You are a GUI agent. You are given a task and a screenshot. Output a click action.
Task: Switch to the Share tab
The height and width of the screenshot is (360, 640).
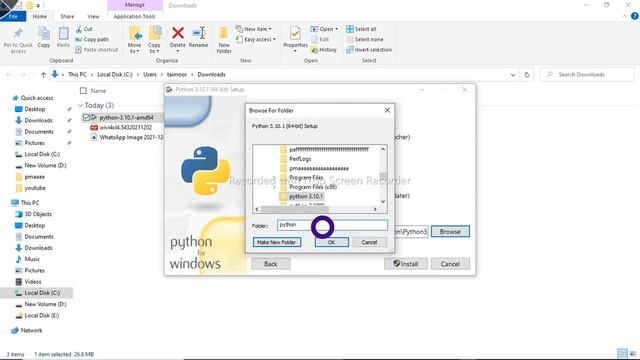(x=67, y=16)
